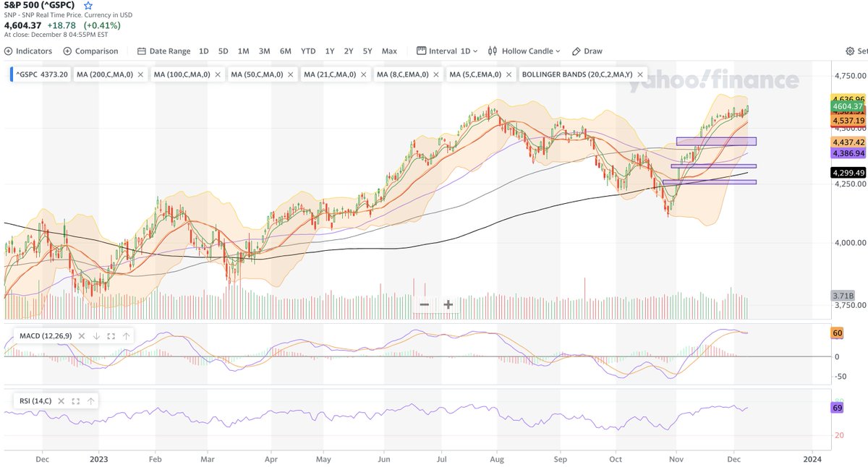The image size is (868, 467).
Task: Open the Interval 1D dropdown
Action: click(448, 51)
